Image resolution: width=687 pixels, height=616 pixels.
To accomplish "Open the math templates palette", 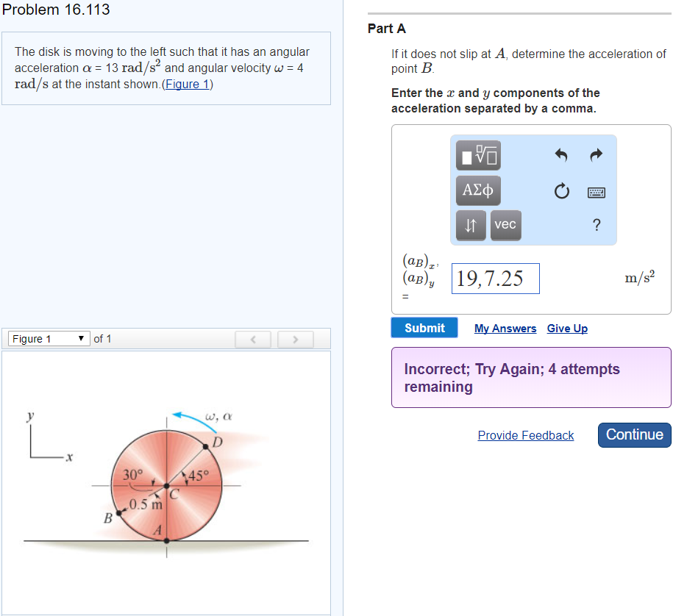I will pos(477,155).
